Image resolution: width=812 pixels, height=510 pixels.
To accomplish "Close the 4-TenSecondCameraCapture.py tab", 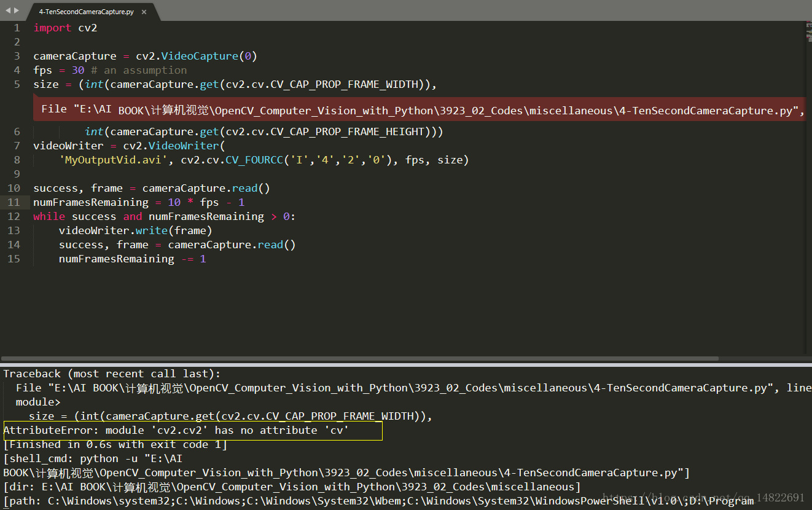I will pyautogui.click(x=144, y=12).
